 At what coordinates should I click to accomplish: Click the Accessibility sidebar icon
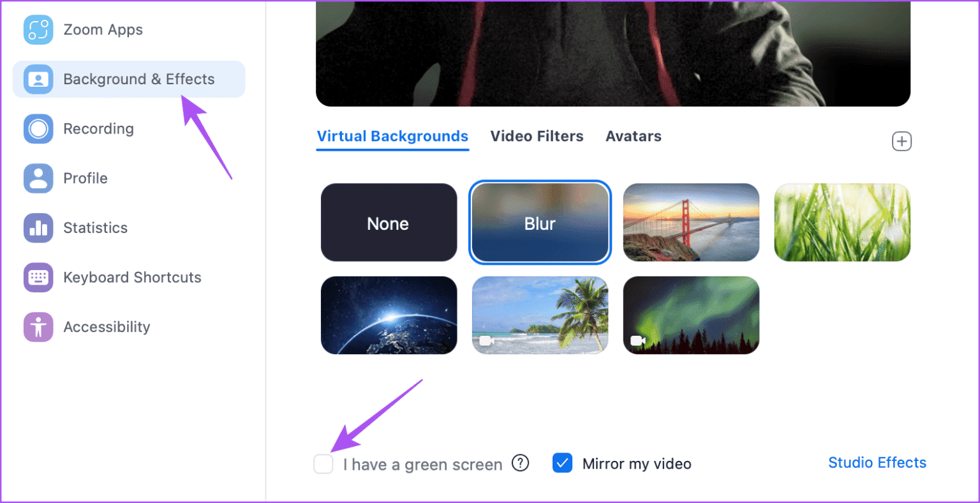click(38, 327)
